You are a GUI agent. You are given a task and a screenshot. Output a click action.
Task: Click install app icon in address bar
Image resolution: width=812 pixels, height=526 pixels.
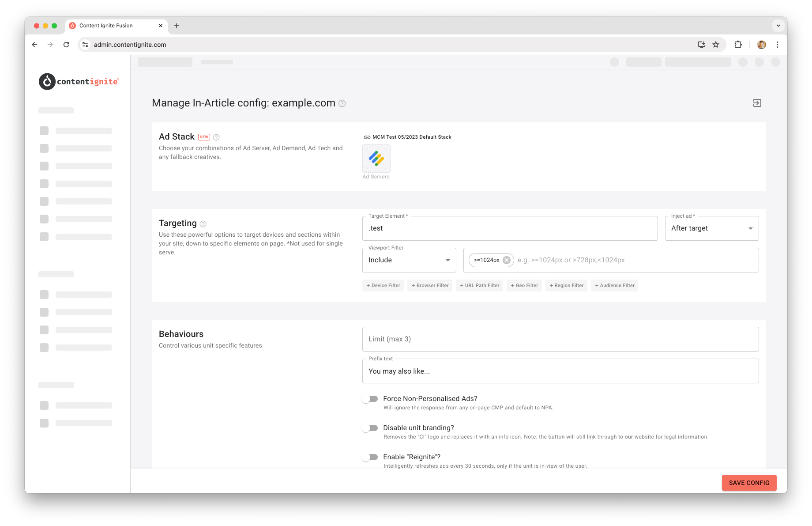(702, 45)
